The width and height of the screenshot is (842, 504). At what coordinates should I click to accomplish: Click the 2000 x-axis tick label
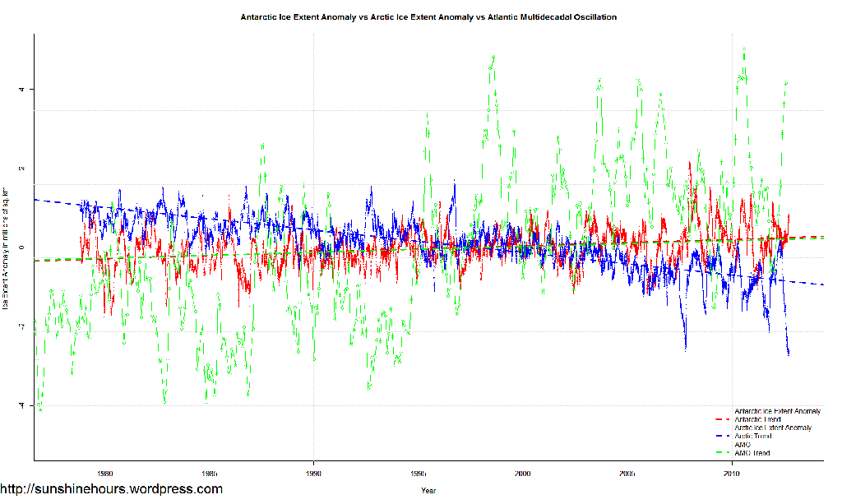coord(523,473)
